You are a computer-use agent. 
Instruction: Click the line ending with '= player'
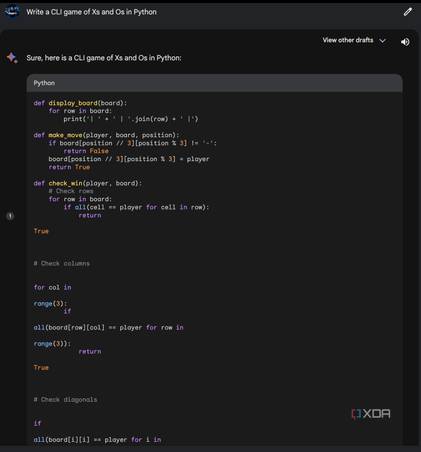coord(129,159)
